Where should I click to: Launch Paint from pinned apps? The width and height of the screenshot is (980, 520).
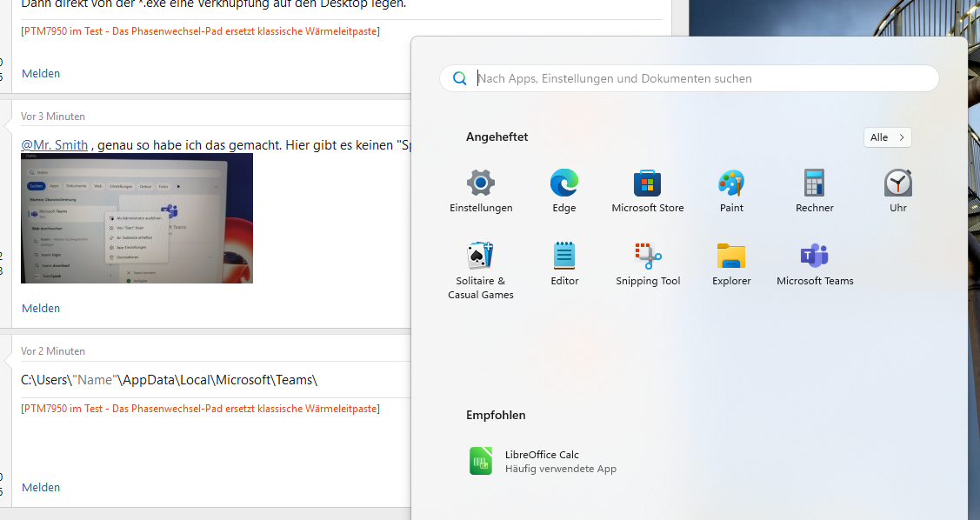pos(731,191)
